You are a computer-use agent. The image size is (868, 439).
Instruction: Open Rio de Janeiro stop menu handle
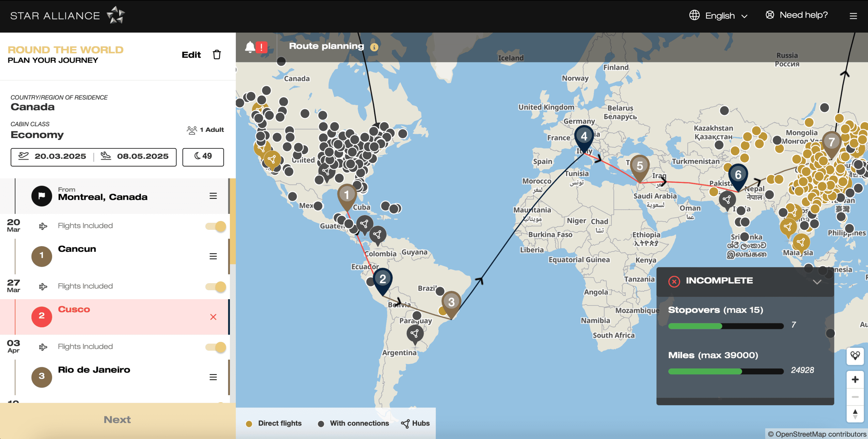(213, 377)
